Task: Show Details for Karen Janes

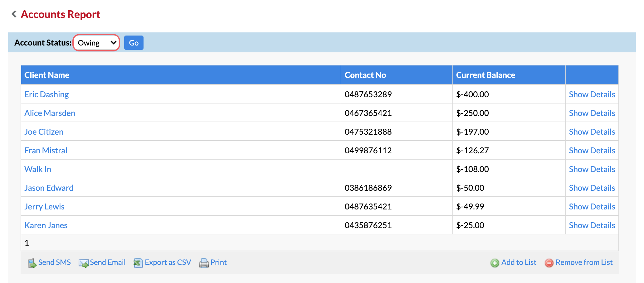Action: click(592, 225)
